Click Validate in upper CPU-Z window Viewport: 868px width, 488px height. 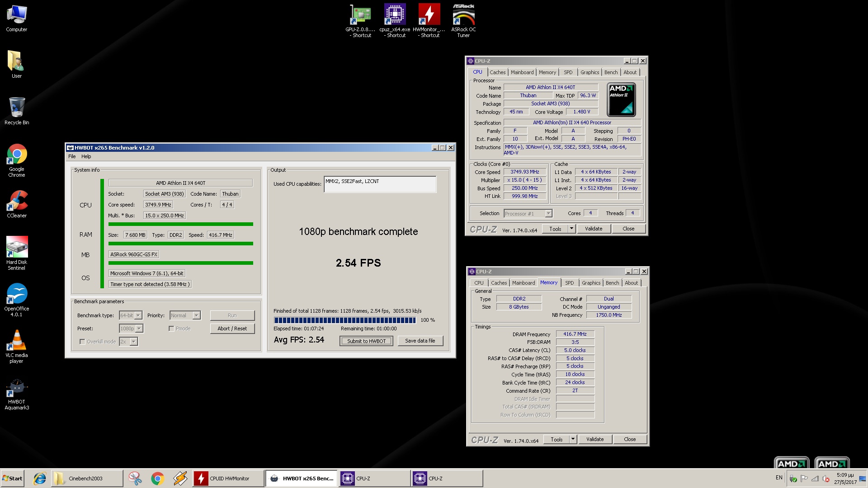coord(594,229)
